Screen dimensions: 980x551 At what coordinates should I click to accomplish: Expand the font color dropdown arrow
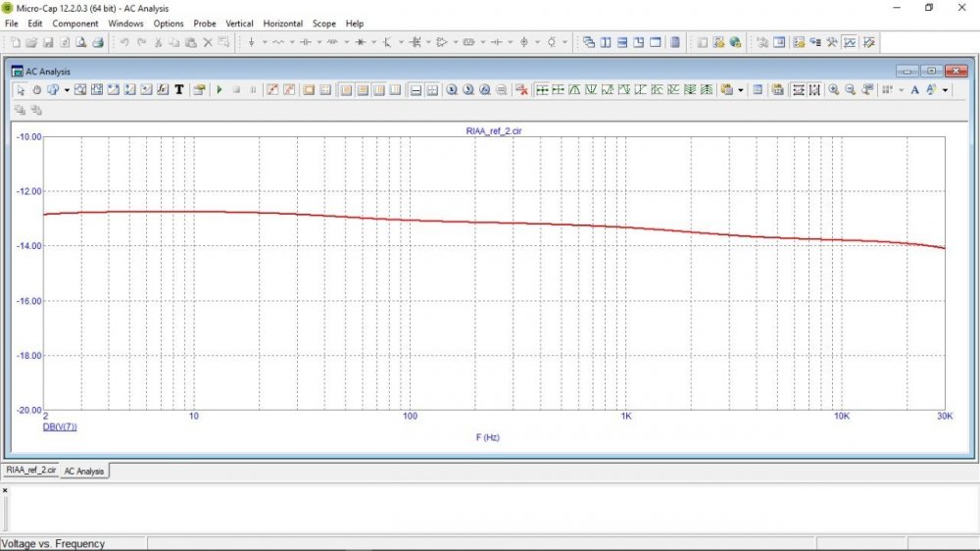(x=946, y=89)
